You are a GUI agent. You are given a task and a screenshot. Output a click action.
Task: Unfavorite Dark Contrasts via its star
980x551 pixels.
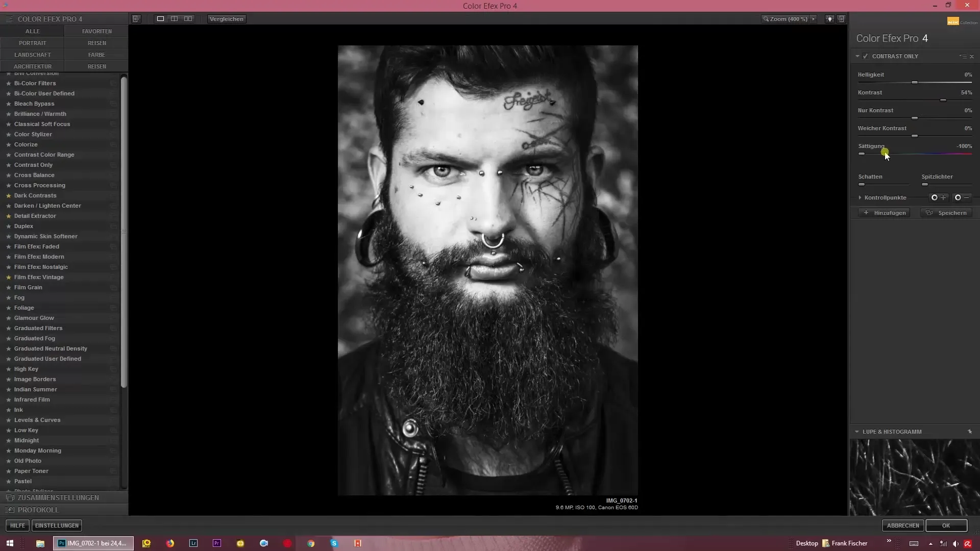tap(9, 195)
